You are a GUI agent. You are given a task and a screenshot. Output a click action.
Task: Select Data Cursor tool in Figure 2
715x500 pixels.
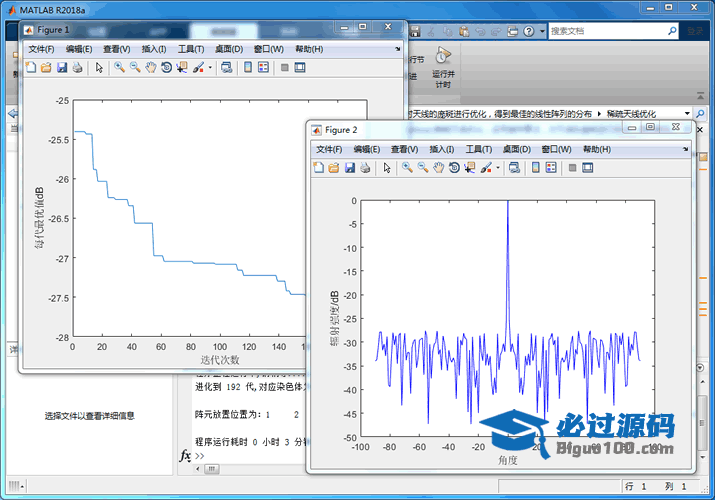coord(470,168)
